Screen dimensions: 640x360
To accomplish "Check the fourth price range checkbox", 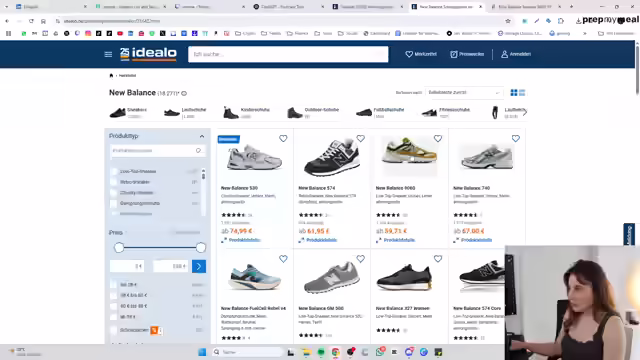I will (x=114, y=317).
